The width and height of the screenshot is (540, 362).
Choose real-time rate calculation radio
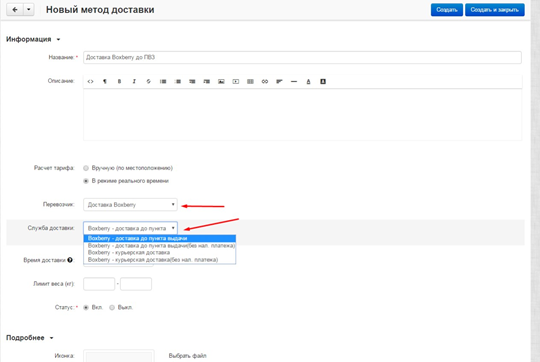86,181
